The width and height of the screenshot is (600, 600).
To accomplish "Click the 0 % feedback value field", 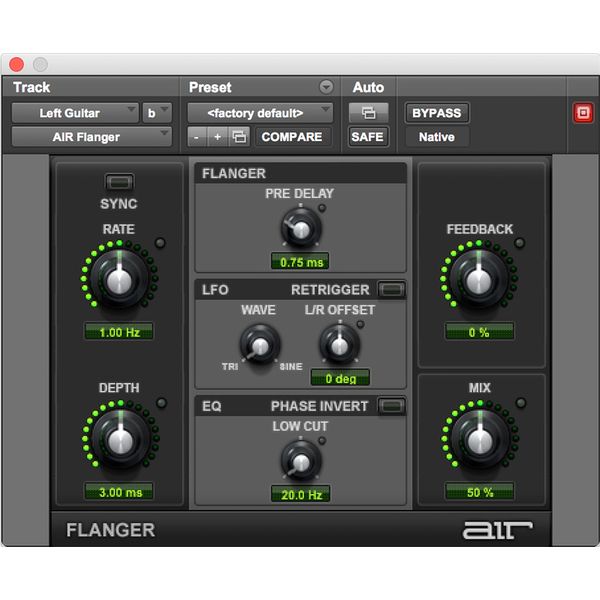I will pos(479,332).
